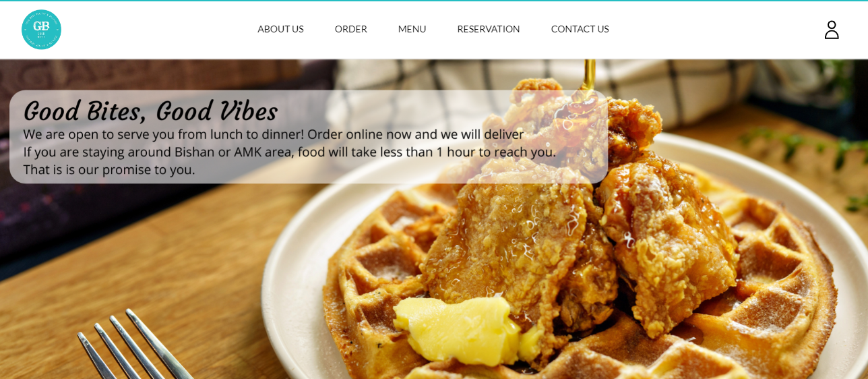Click the Bishan or AMK delivery sentence
Screen dimensions: 868x379
click(x=290, y=152)
